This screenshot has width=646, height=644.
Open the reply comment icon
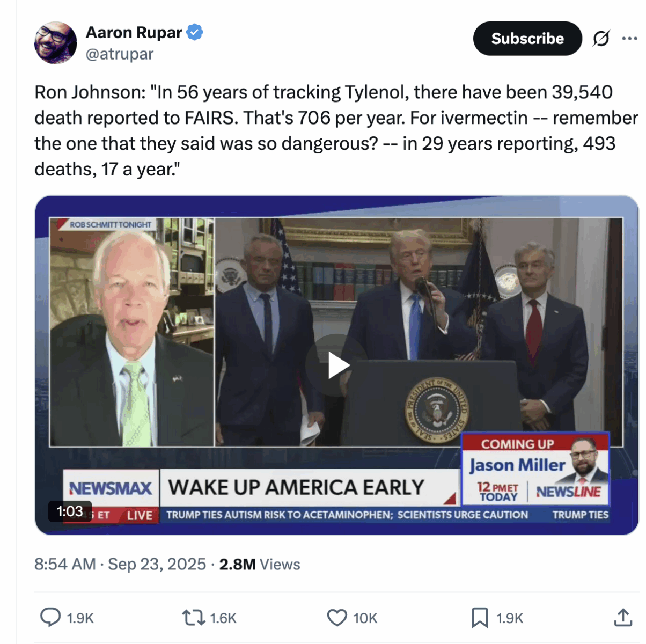click(50, 618)
